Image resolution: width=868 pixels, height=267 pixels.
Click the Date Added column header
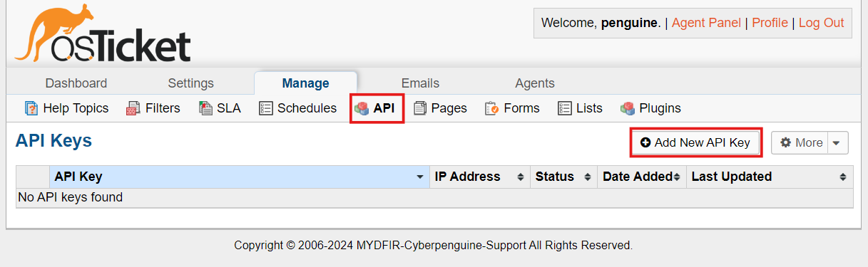pos(641,177)
